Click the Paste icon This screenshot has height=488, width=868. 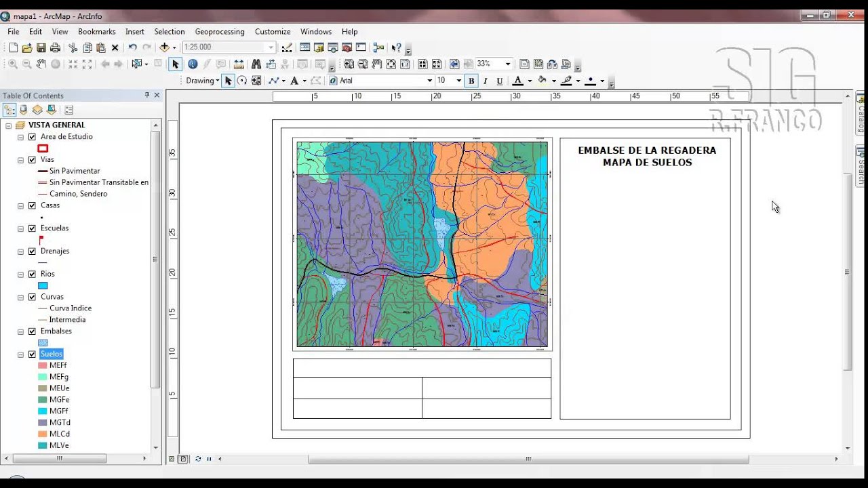coord(101,47)
